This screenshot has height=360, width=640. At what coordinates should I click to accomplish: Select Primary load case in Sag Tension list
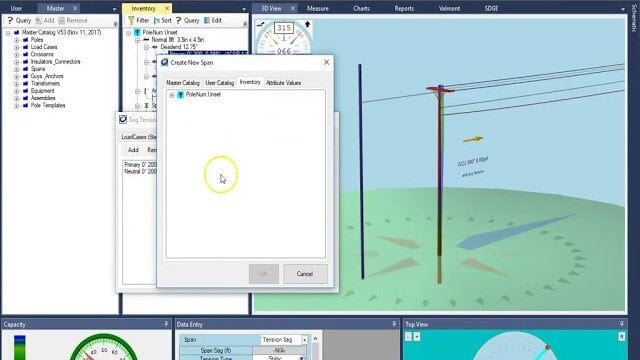[140, 165]
